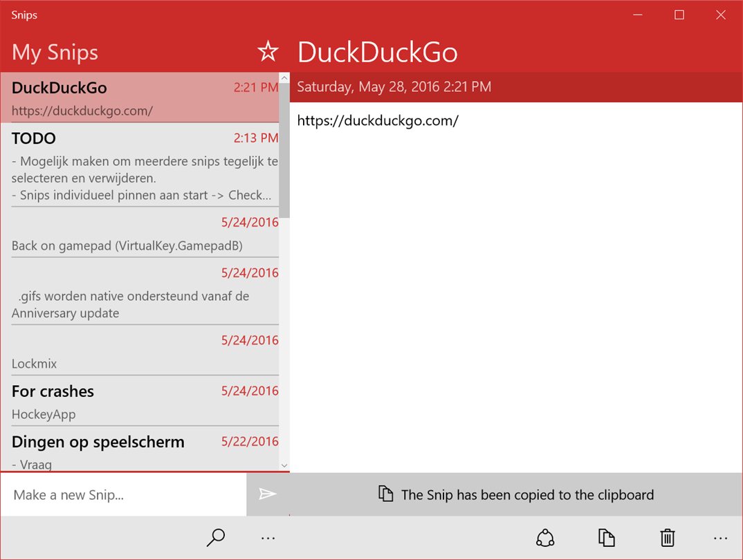This screenshot has width=743, height=560.
Task: Copy the snip with copy icon
Action: coord(606,538)
